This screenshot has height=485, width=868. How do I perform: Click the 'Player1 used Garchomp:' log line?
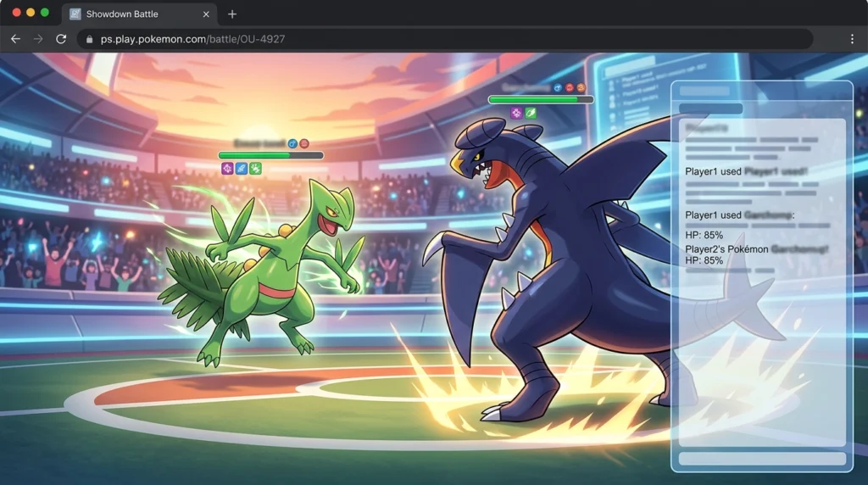tap(739, 215)
